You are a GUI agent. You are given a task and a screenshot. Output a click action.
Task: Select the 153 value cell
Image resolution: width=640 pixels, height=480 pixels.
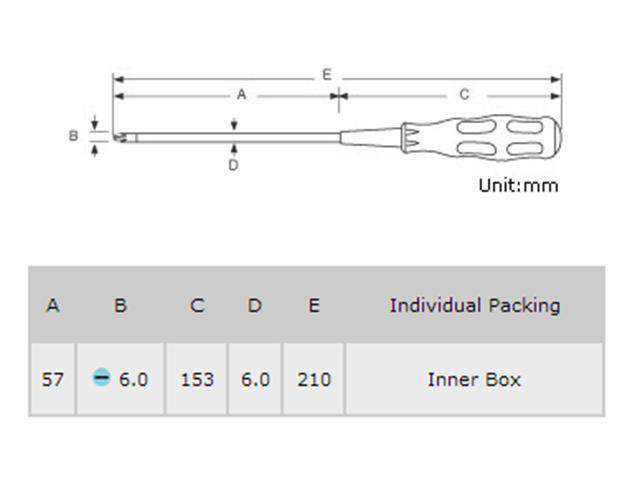click(196, 380)
